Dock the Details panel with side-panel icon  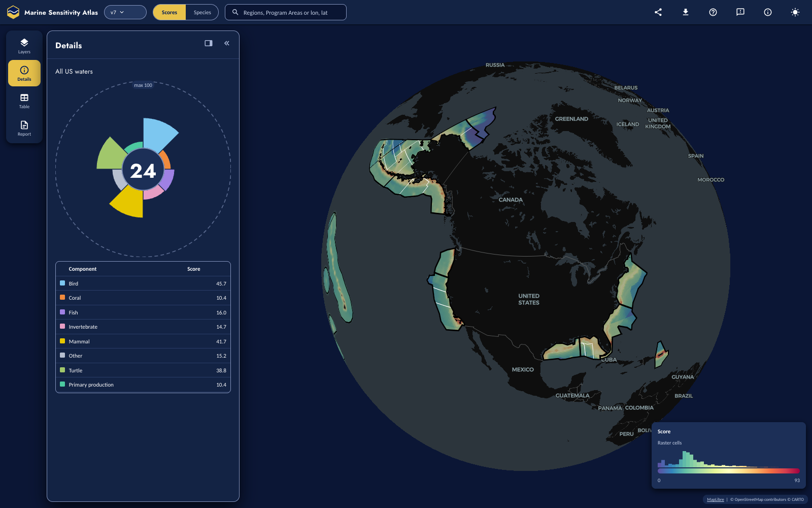coord(209,43)
